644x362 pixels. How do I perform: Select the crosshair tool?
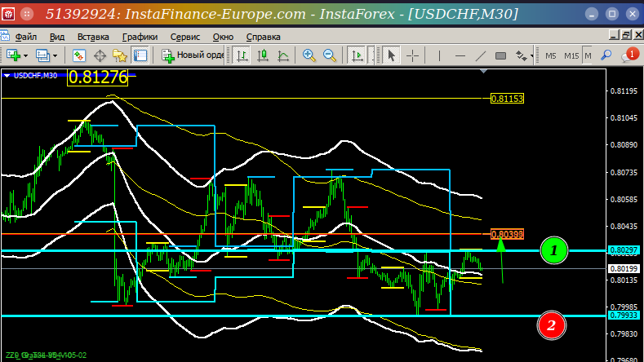point(412,55)
